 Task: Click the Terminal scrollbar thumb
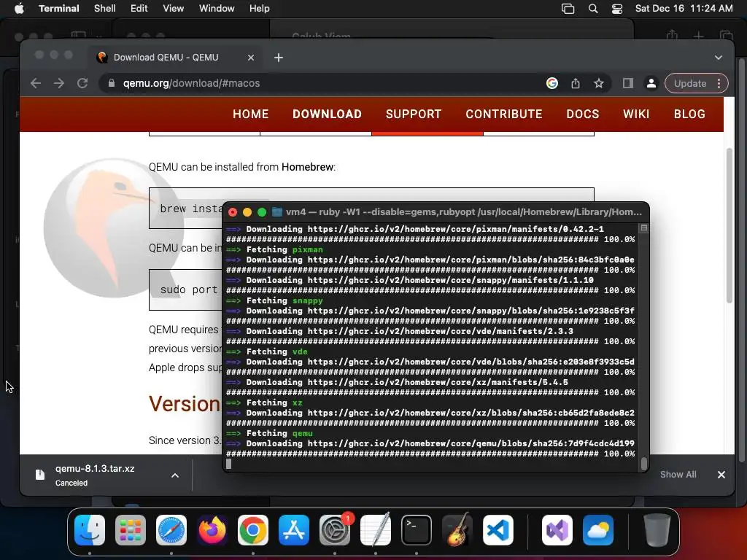pos(644,463)
